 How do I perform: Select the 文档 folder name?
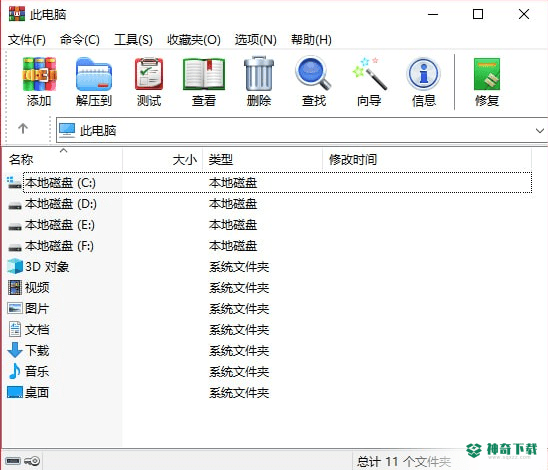(37, 330)
